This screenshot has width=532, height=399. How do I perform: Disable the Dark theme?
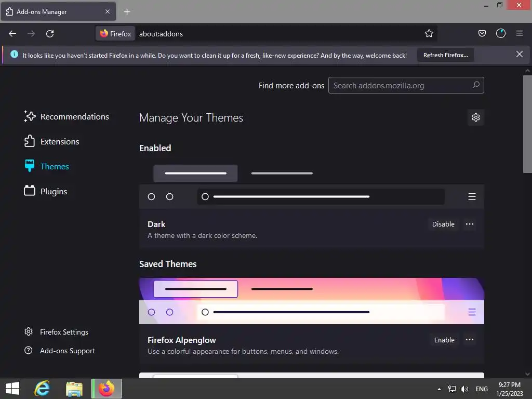[x=443, y=224]
